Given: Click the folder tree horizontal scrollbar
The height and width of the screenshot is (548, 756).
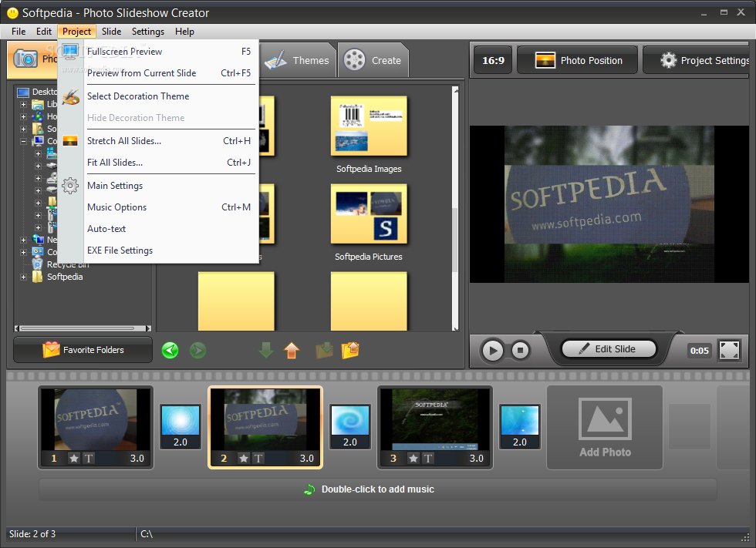Looking at the screenshot, I should coord(83,328).
